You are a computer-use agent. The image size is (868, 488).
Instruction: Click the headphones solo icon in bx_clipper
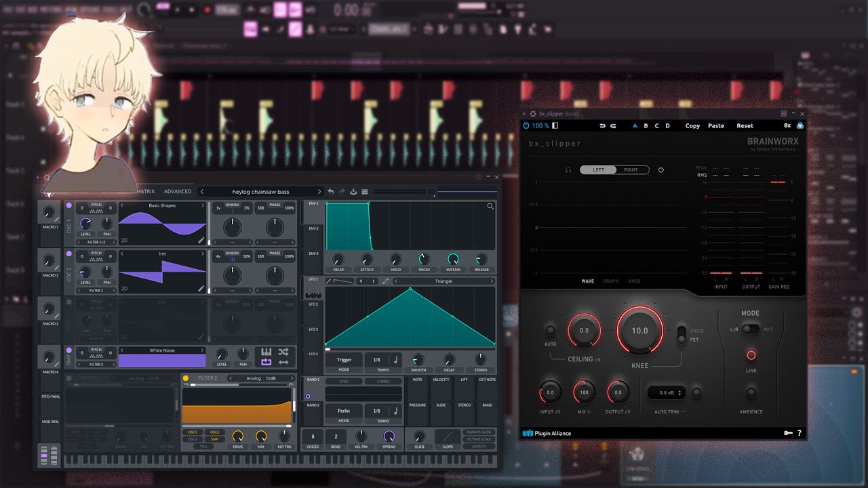pyautogui.click(x=568, y=170)
